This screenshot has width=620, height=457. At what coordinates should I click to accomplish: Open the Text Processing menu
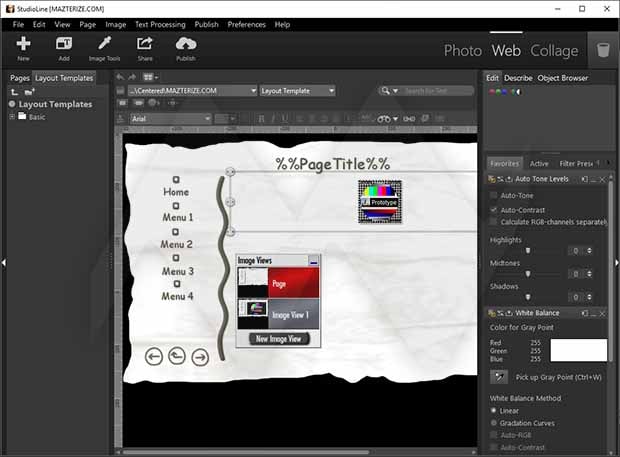click(x=160, y=25)
